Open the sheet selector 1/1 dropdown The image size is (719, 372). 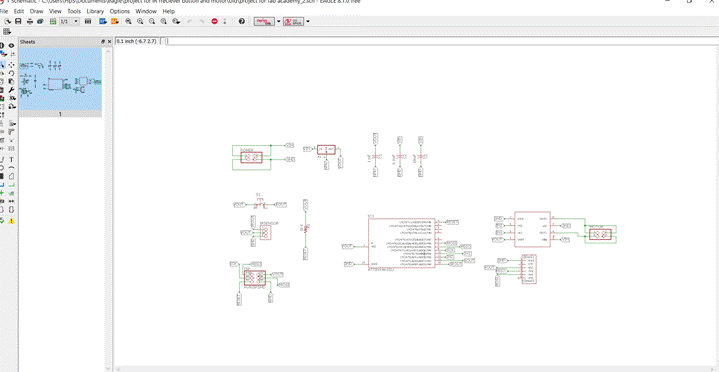(70, 21)
